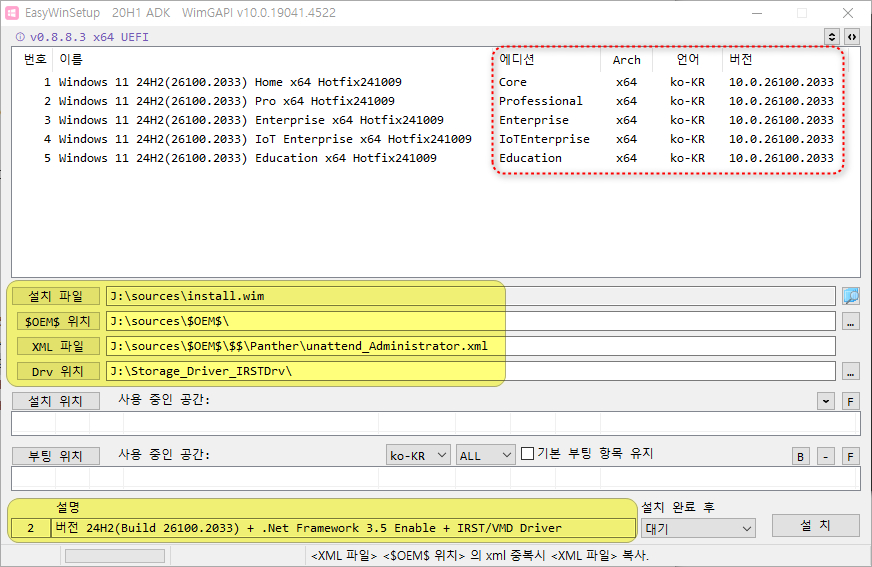This screenshot has width=872, height=567.
Task: Click the 설치 파일 button
Action: [x=56, y=296]
